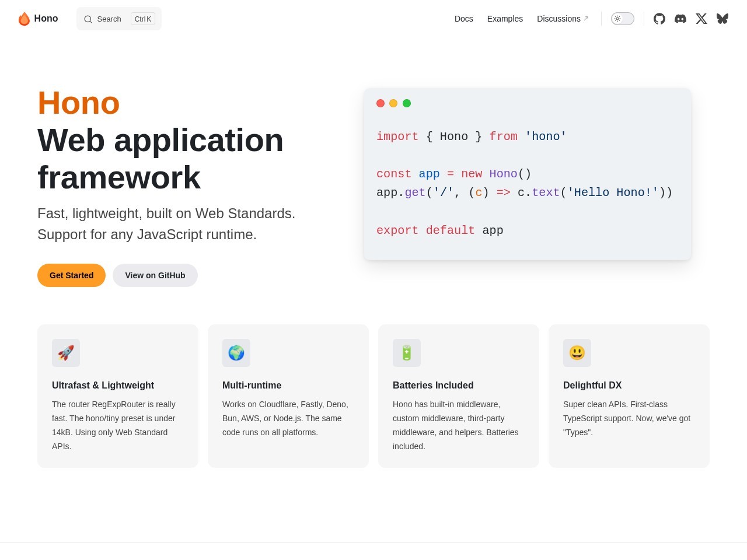
Task: Open the Docs nav item
Action: (x=464, y=19)
